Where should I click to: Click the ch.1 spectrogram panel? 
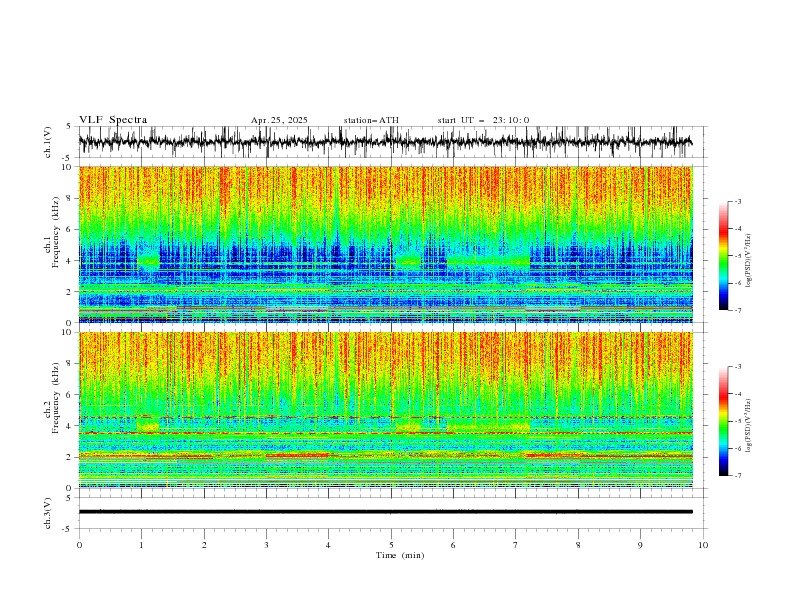[385, 244]
